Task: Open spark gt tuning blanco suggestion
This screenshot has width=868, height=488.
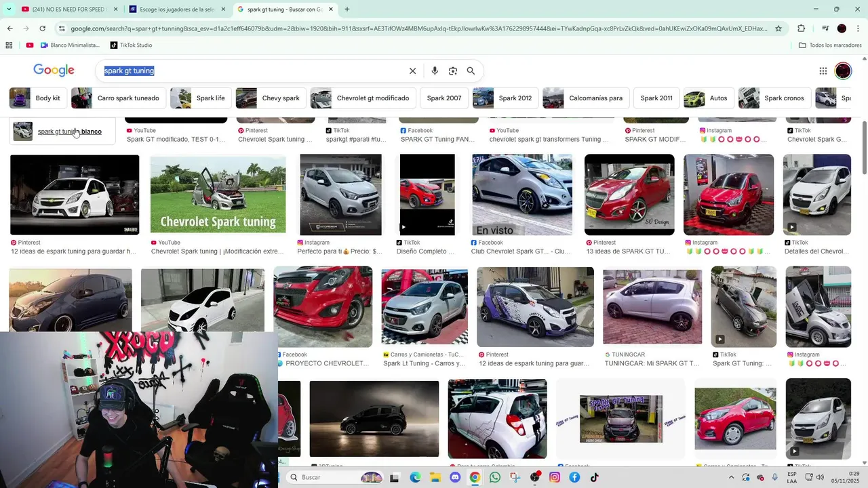Action: (x=62, y=131)
